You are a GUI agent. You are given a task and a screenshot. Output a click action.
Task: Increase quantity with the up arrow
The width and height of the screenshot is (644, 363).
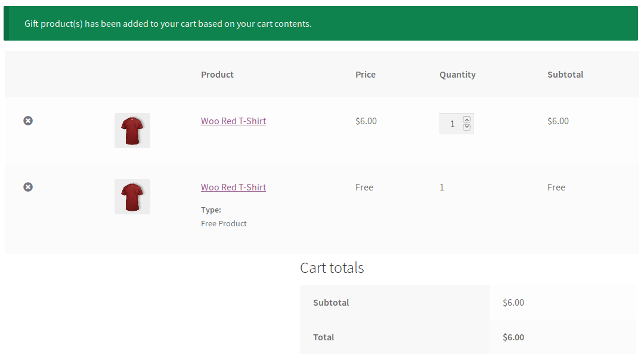(x=466, y=119)
